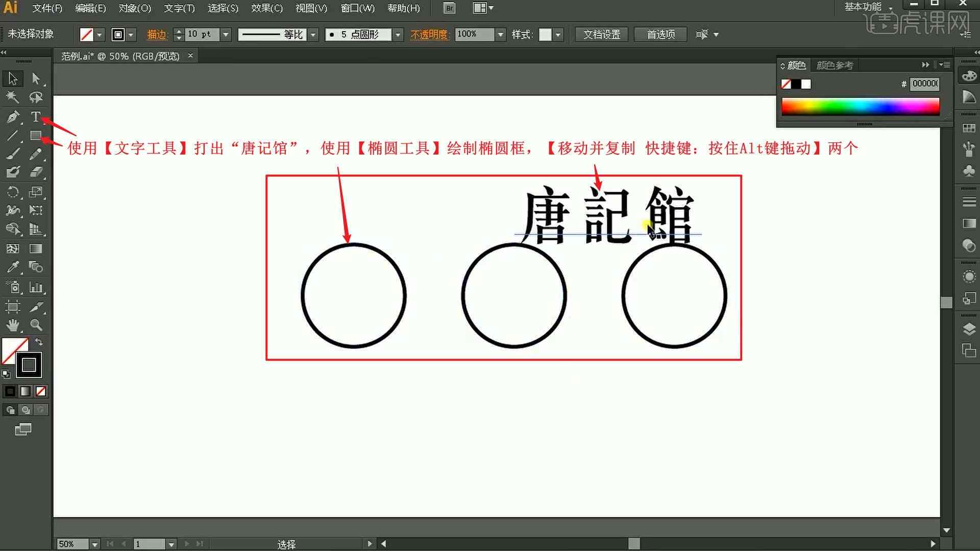The image size is (980, 551).
Task: Select the Hand tool
Action: (13, 325)
